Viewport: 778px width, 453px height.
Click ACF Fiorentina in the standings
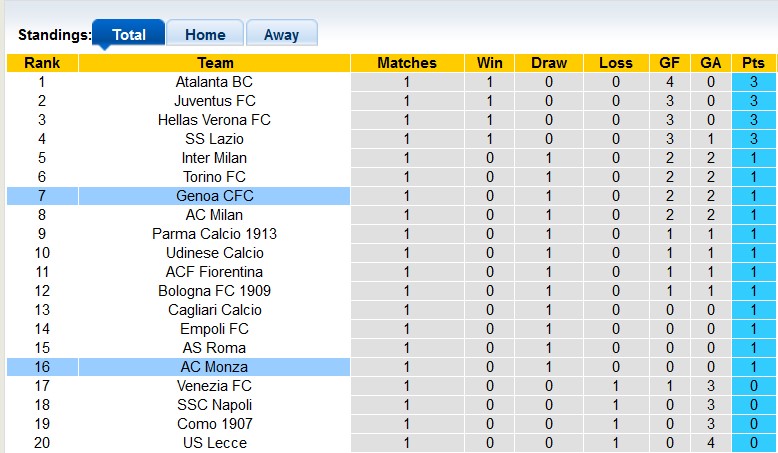click(214, 272)
